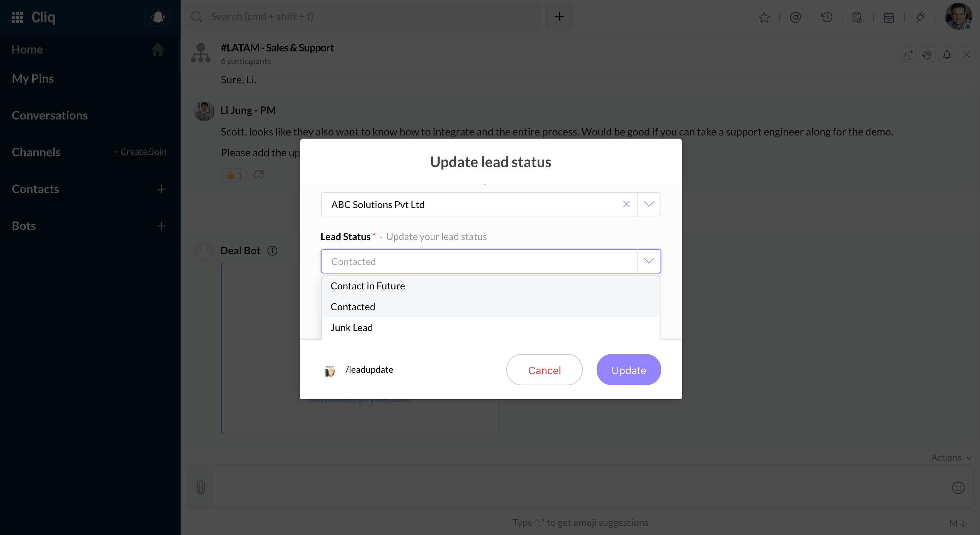Expand the lead name dropdown arrow
The width and height of the screenshot is (980, 535).
point(649,204)
